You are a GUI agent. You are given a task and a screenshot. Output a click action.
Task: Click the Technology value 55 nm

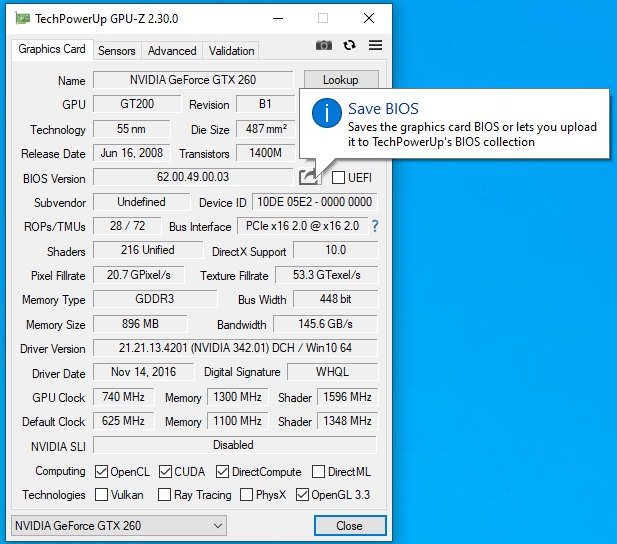coord(131,129)
